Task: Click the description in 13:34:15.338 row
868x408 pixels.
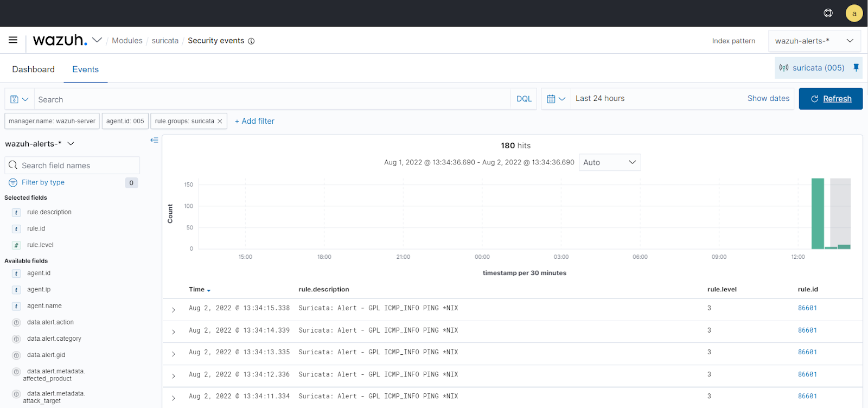Action: tap(378, 308)
